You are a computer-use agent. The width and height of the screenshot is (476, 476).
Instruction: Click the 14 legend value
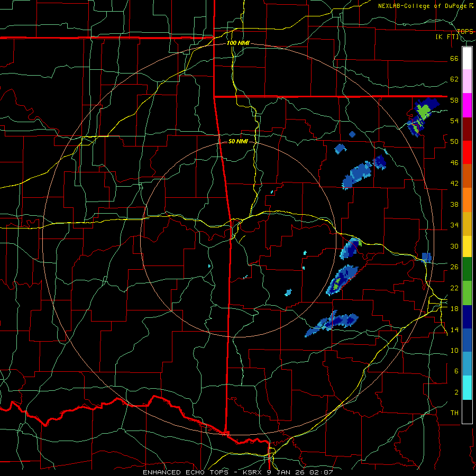coord(454,329)
